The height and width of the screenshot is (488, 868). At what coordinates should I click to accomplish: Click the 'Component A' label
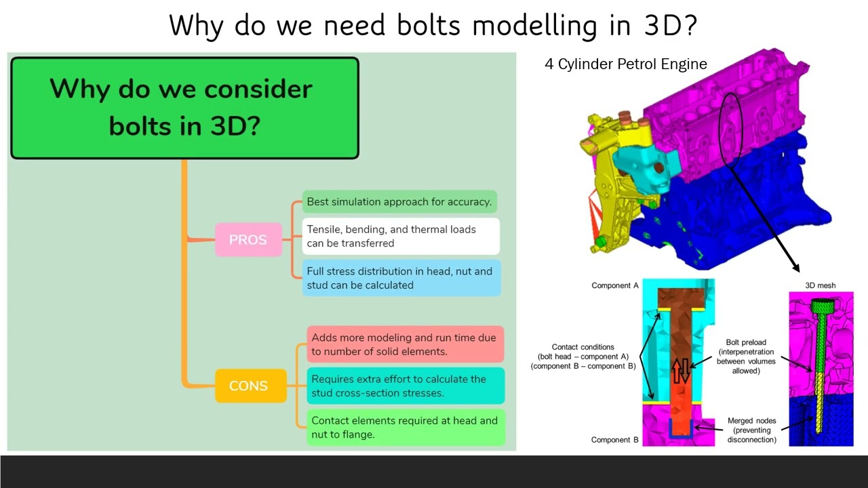click(x=615, y=285)
